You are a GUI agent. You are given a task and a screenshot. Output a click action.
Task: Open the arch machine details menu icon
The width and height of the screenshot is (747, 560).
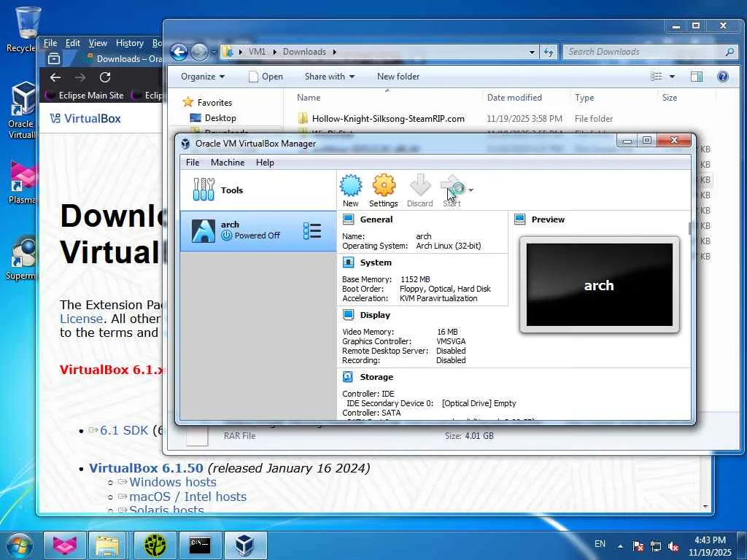(x=312, y=231)
